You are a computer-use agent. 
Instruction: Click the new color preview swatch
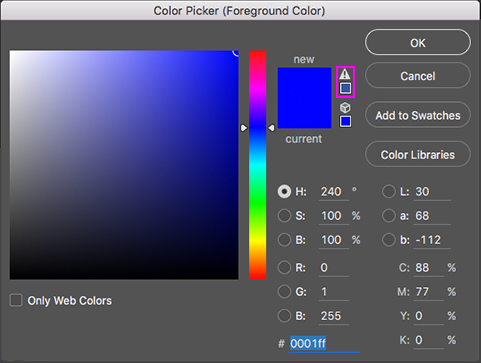pos(304,98)
